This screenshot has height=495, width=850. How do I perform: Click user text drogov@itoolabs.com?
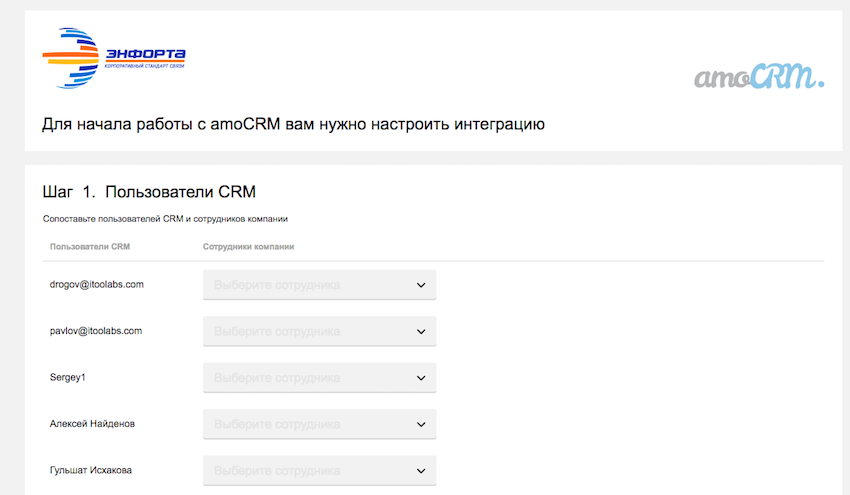[96, 285]
